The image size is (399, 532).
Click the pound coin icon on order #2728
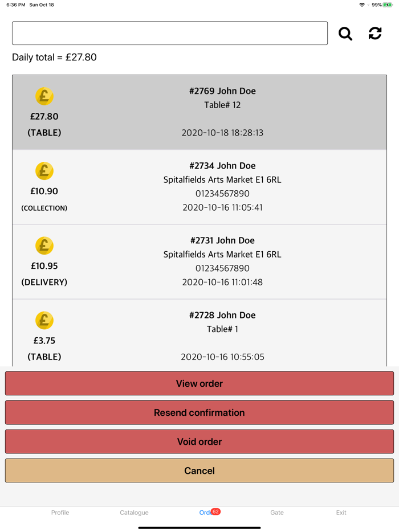click(44, 320)
